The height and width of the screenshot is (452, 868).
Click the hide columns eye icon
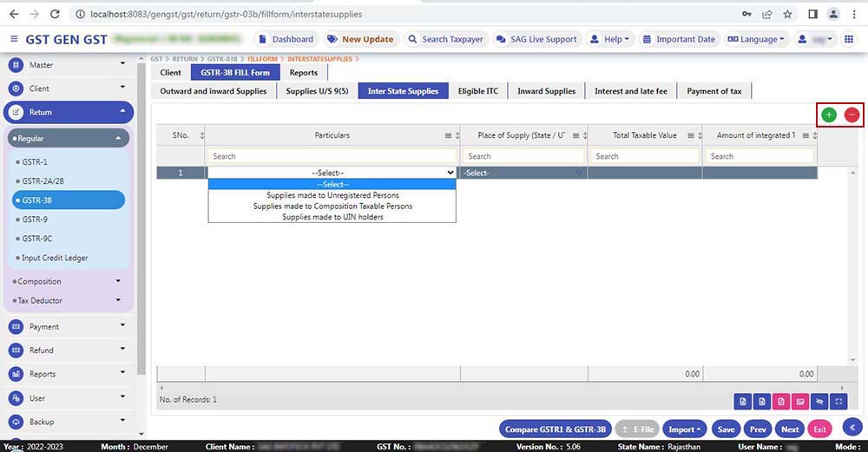[x=819, y=401]
